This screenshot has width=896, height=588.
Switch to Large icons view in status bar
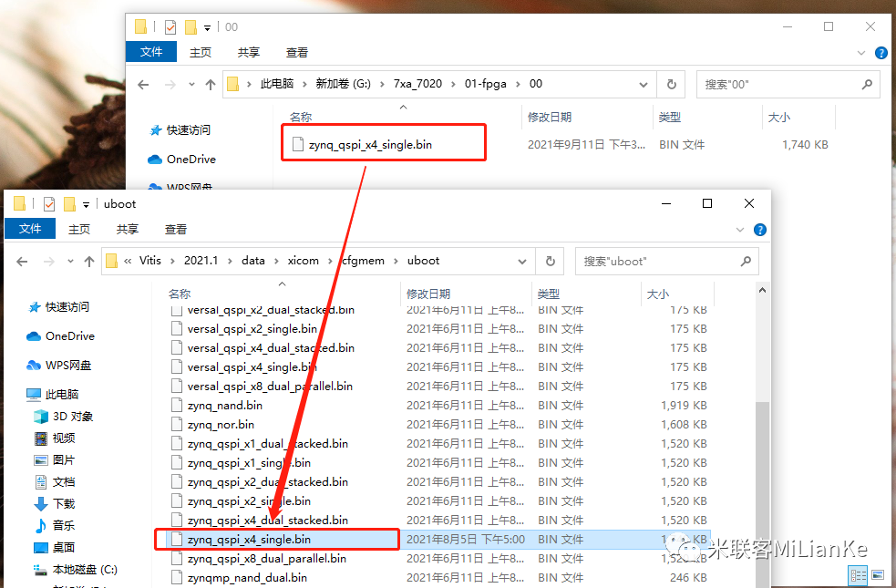[878, 575]
